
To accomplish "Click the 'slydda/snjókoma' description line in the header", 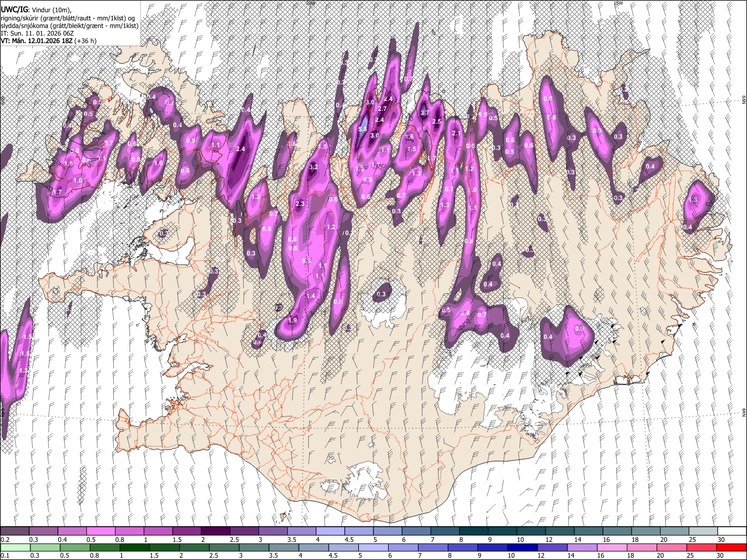I will 69,26.
